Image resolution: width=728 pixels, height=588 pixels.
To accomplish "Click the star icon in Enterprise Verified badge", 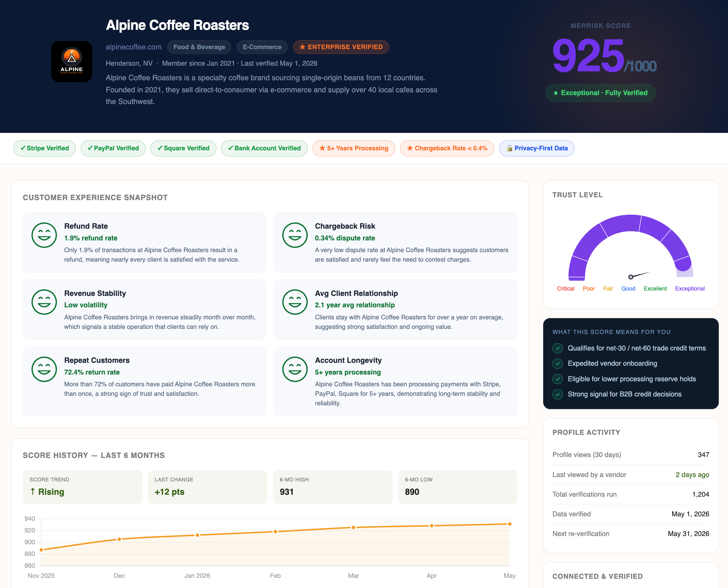I will click(302, 47).
